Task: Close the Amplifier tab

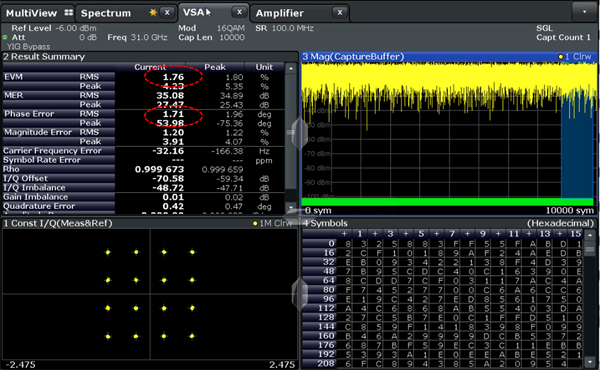Action: point(340,13)
